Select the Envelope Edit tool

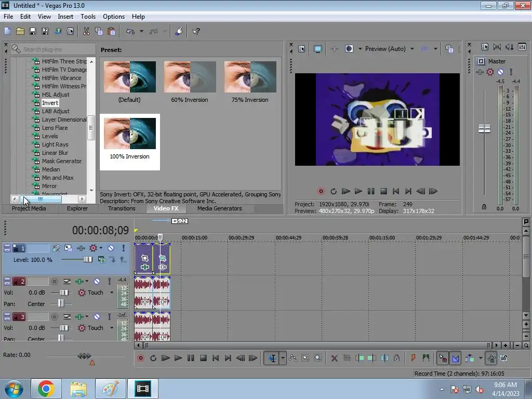coord(293,358)
